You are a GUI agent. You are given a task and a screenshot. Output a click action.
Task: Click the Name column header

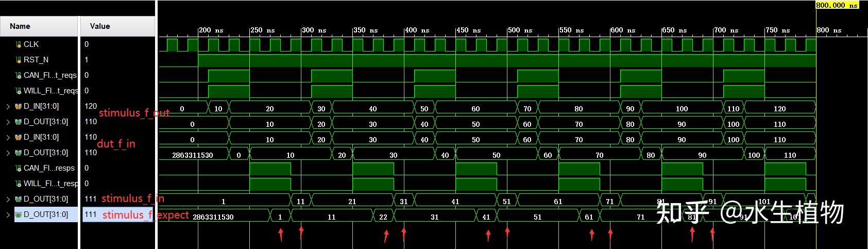tap(39, 26)
